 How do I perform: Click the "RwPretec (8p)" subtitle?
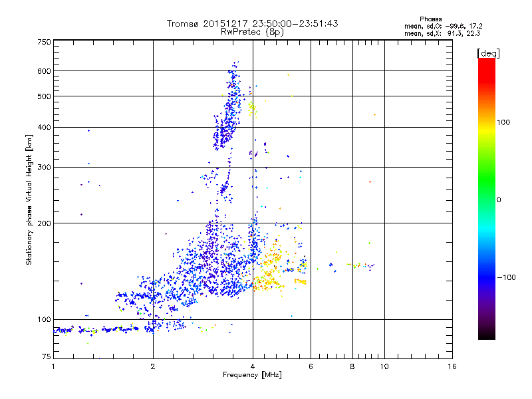(252, 32)
